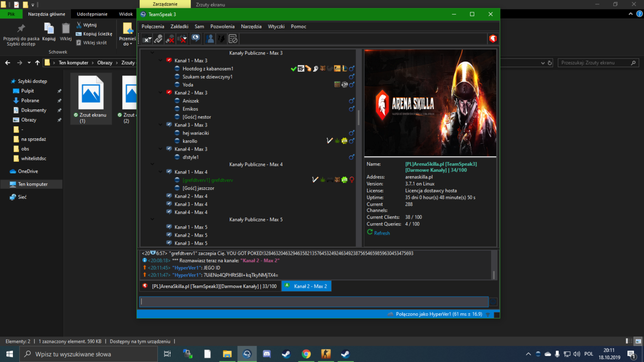Collapse the Kanały Publiczne - Max 4 section
644x362 pixels.
(x=152, y=165)
